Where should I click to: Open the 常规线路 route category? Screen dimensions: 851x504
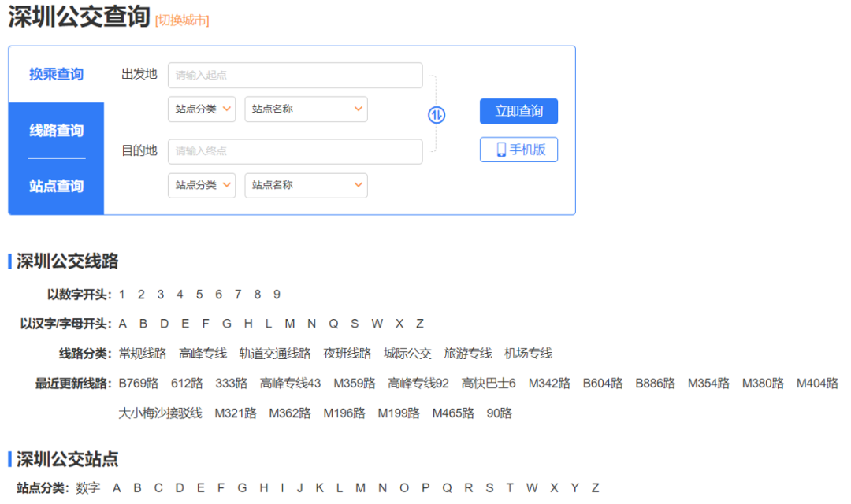142,354
